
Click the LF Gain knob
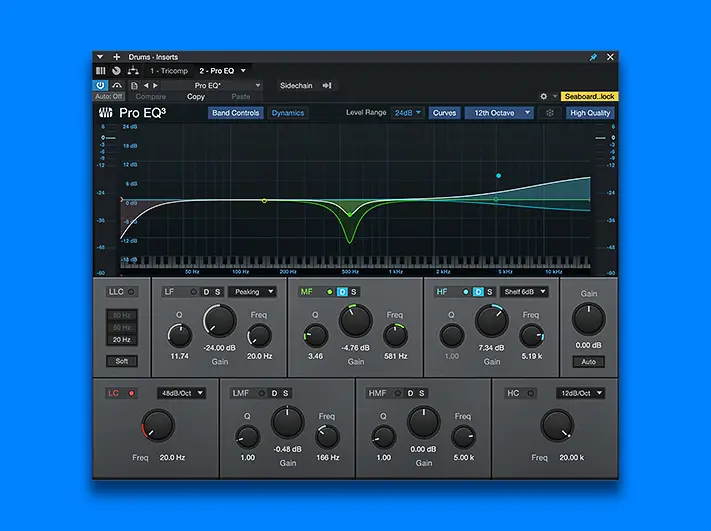tap(220, 321)
